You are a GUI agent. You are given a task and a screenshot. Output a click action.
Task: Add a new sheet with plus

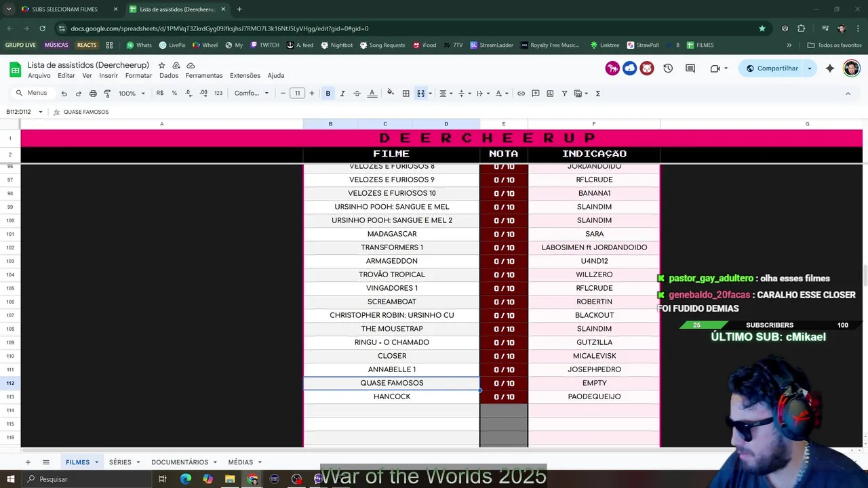click(28, 462)
